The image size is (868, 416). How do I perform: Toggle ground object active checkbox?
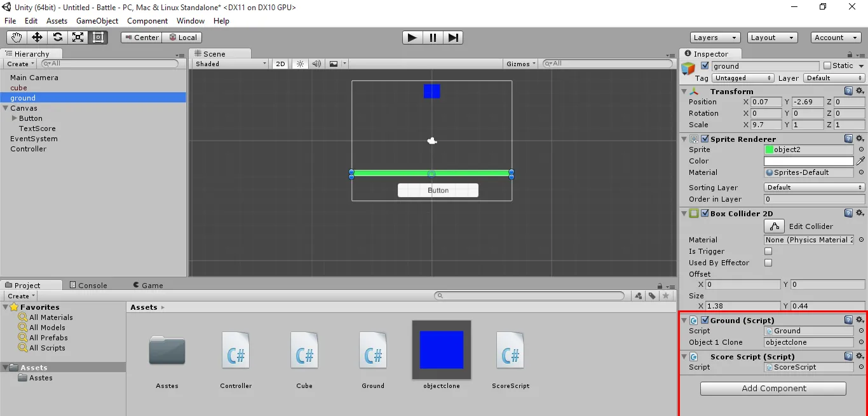[x=705, y=66]
